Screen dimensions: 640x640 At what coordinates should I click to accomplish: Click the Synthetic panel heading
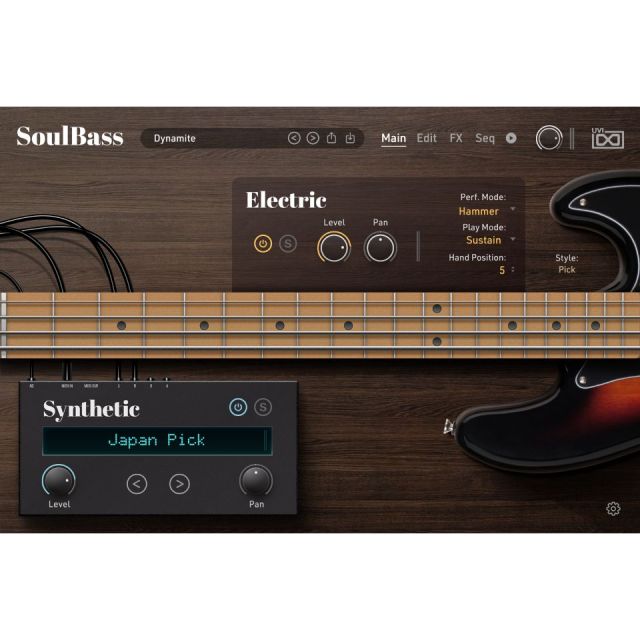[91, 409]
